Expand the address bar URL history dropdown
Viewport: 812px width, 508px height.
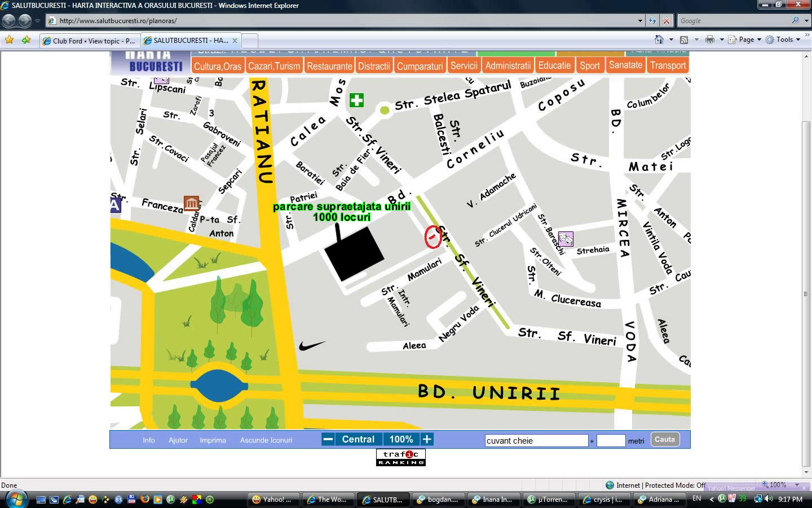coord(640,21)
